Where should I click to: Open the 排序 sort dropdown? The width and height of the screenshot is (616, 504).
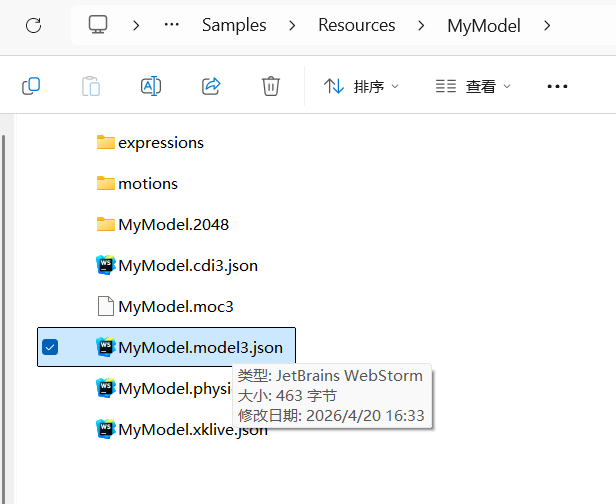pos(361,86)
